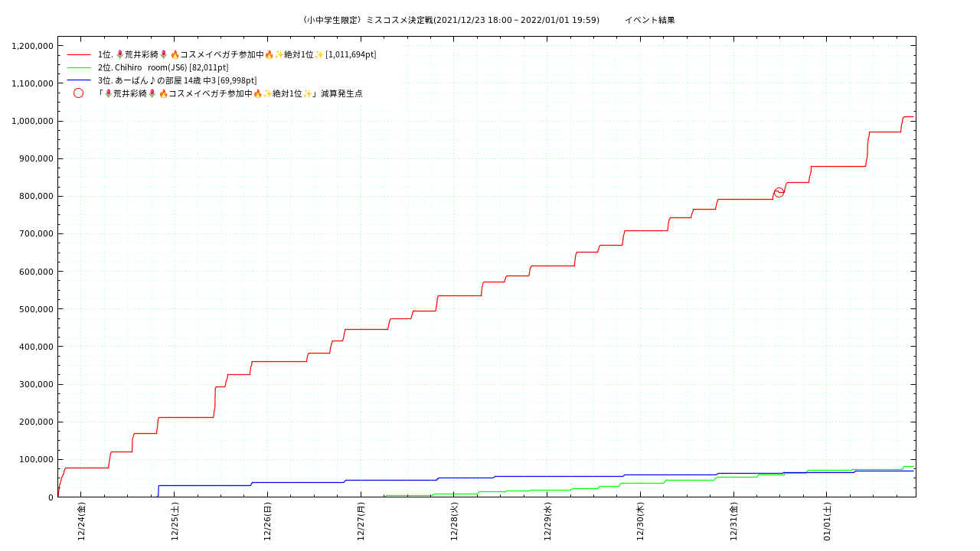Viewport: 980px width, 551px height.
Task: Click the 減算発生点 legend label
Action: coord(230,93)
